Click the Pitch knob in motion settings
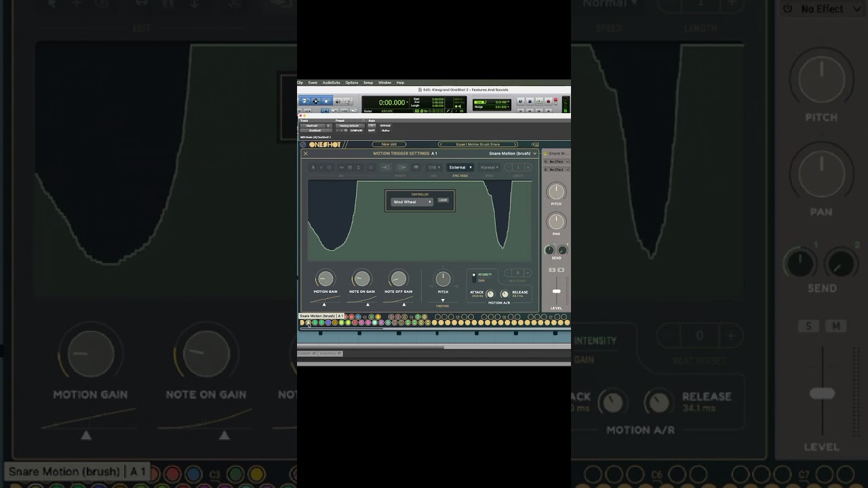Screen dimensions: 868x488 click(443, 279)
